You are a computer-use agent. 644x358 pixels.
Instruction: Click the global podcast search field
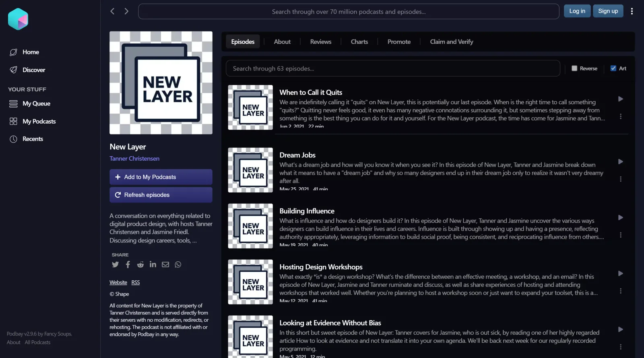(x=349, y=12)
